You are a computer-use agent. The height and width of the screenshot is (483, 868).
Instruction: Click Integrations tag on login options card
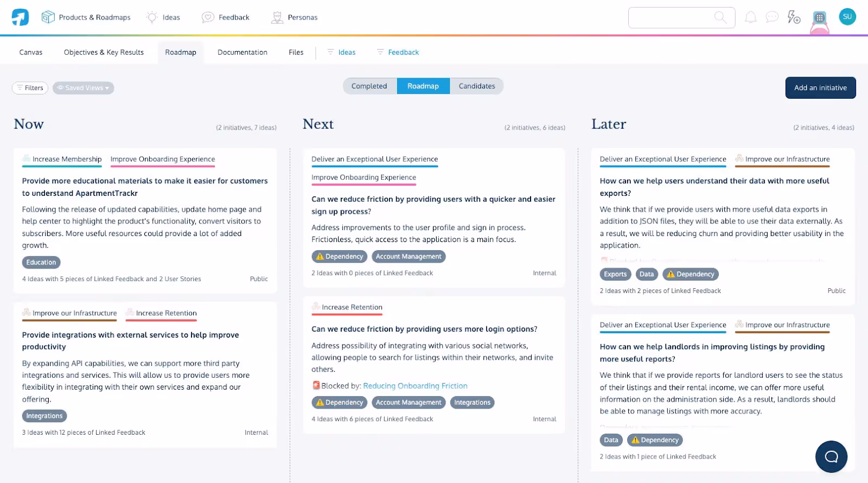[472, 402]
